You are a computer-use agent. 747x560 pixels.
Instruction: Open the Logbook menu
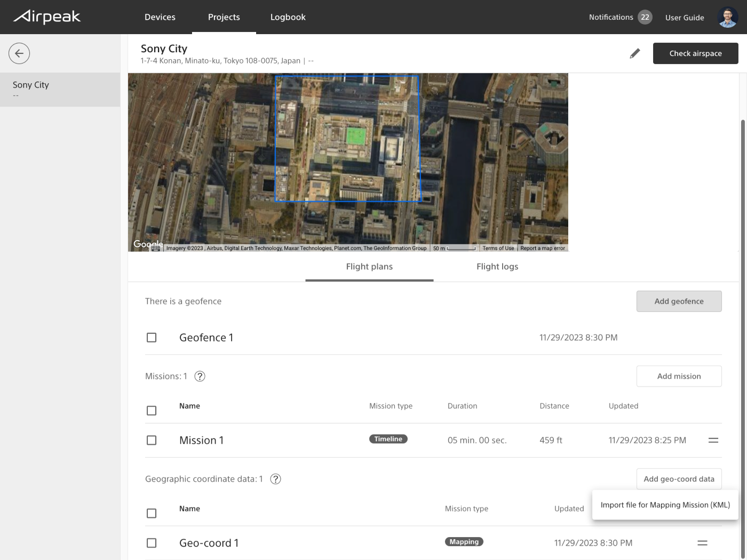click(x=288, y=17)
